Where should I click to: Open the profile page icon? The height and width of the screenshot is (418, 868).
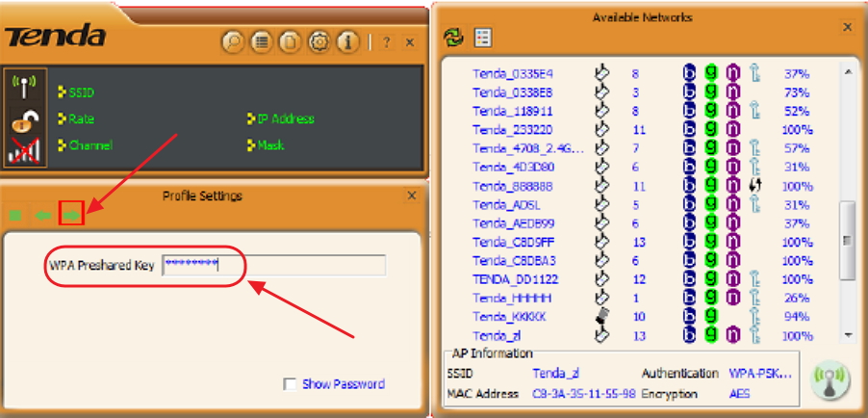click(290, 42)
